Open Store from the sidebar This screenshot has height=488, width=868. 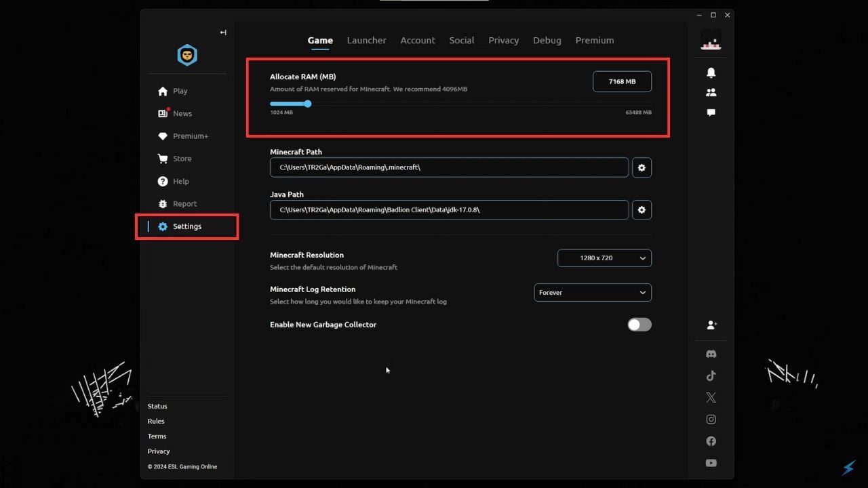[182, 159]
